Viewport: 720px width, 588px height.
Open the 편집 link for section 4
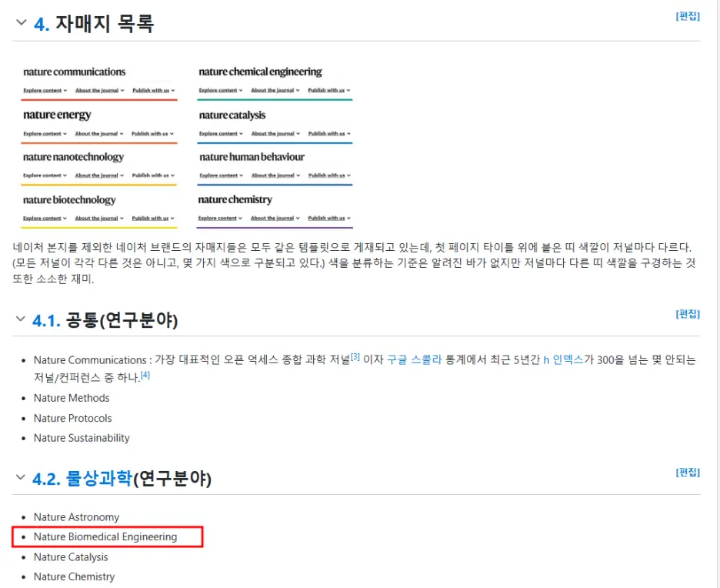[x=688, y=16]
